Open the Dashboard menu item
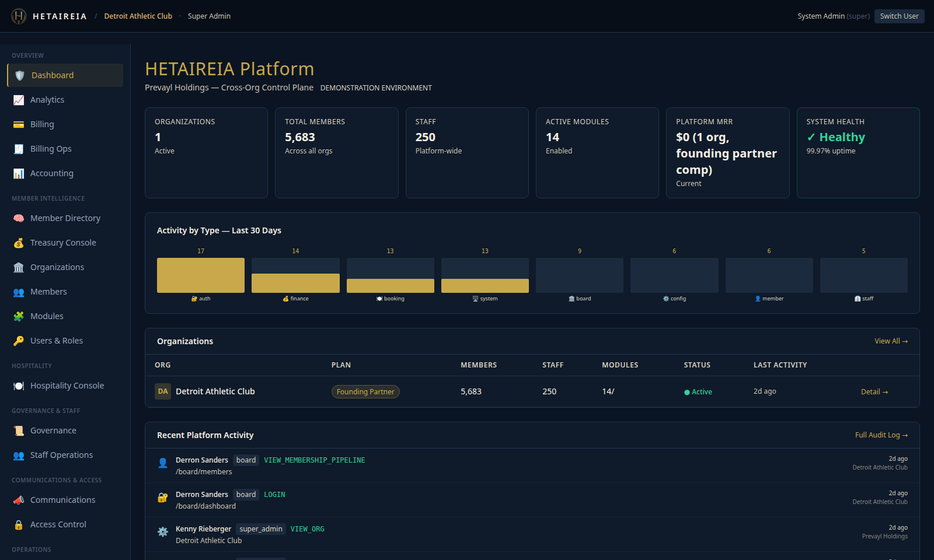This screenshot has height=560, width=934. (x=65, y=75)
